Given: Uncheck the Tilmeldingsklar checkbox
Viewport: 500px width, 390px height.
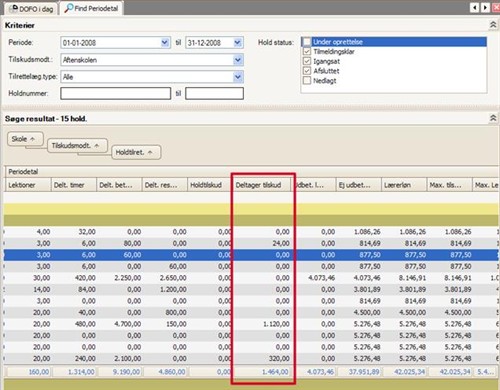Looking at the screenshot, I should 307,52.
